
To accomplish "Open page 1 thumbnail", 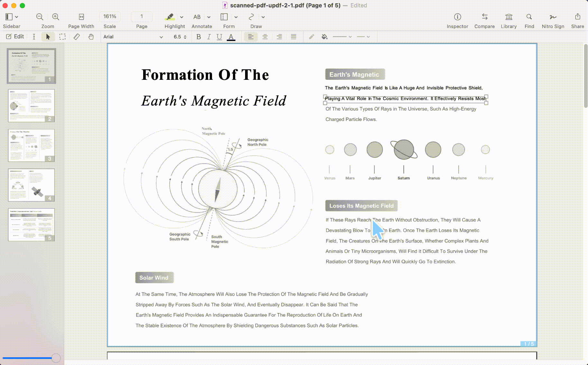I will 32,66.
